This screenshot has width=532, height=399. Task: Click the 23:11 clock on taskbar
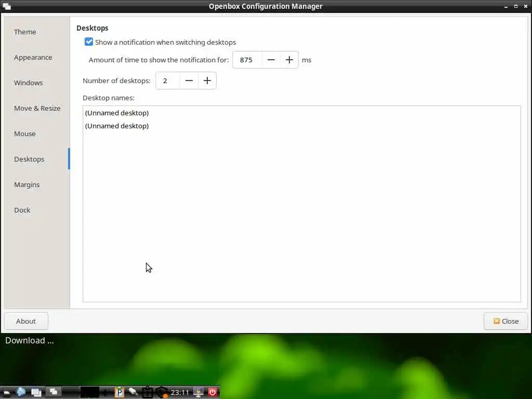pyautogui.click(x=180, y=393)
